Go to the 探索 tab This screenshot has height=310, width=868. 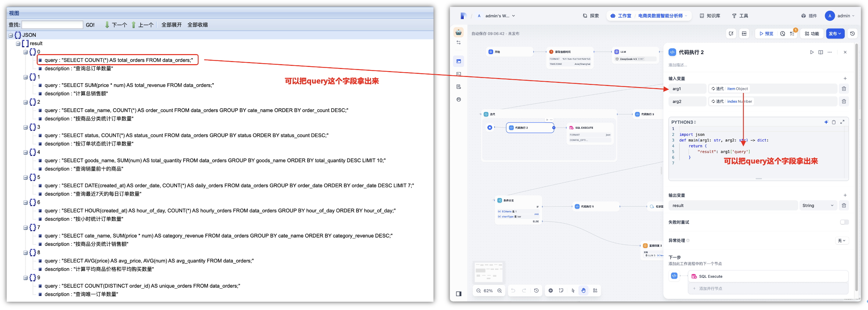click(591, 16)
